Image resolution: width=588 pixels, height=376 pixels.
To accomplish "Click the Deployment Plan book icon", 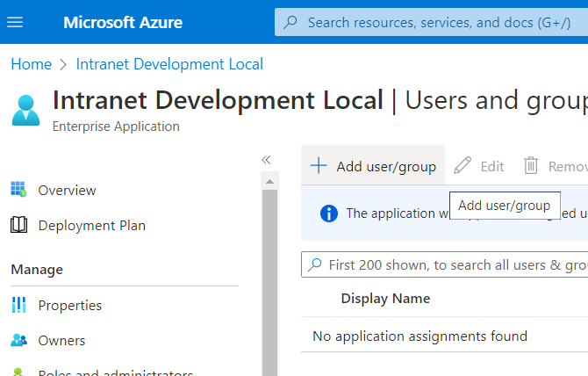I will point(18,225).
